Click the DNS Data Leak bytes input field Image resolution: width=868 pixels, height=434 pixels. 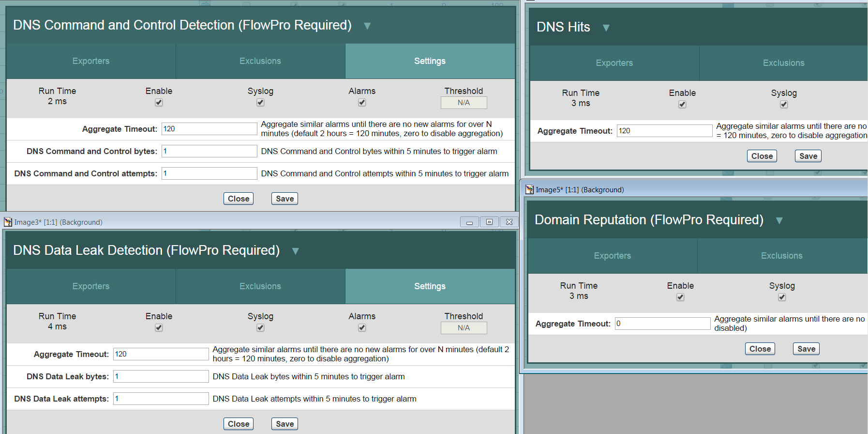click(x=161, y=376)
